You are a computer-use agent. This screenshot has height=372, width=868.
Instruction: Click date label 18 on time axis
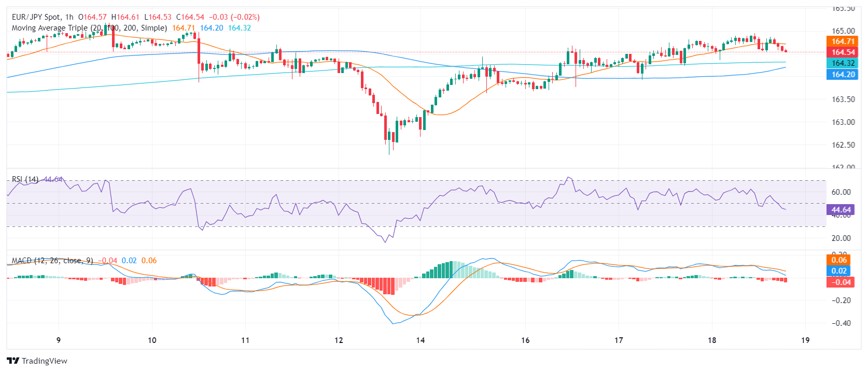712,340
